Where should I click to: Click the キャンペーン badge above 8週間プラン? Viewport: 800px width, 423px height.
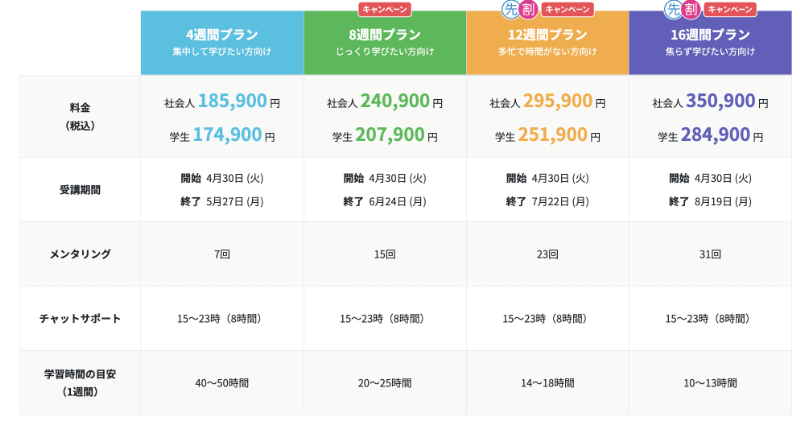[x=385, y=10]
